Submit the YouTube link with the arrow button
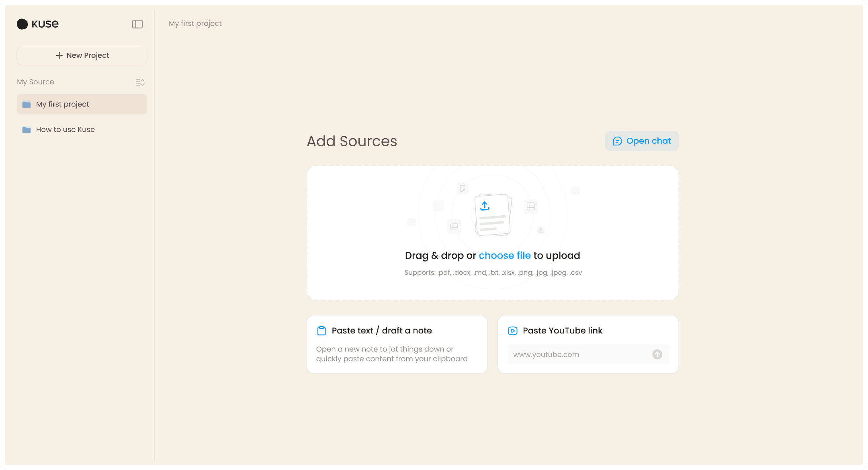The width and height of the screenshot is (868, 470). [x=657, y=354]
